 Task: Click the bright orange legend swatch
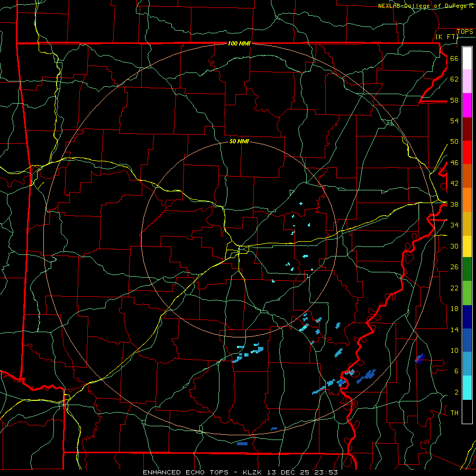tap(467, 200)
